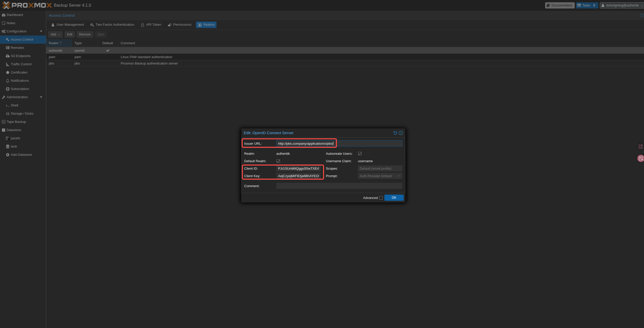Uncheck the Autocreate Users checkbox

[x=360, y=154]
